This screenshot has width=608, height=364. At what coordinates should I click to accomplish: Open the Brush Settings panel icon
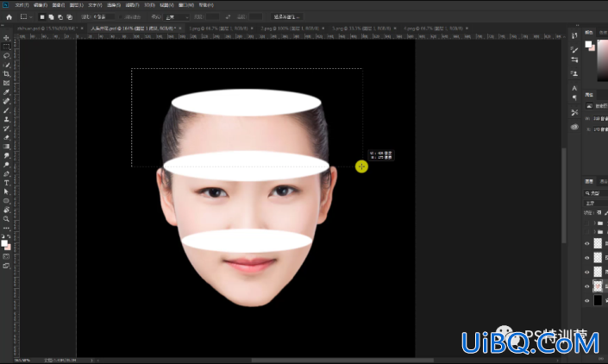click(x=574, y=50)
